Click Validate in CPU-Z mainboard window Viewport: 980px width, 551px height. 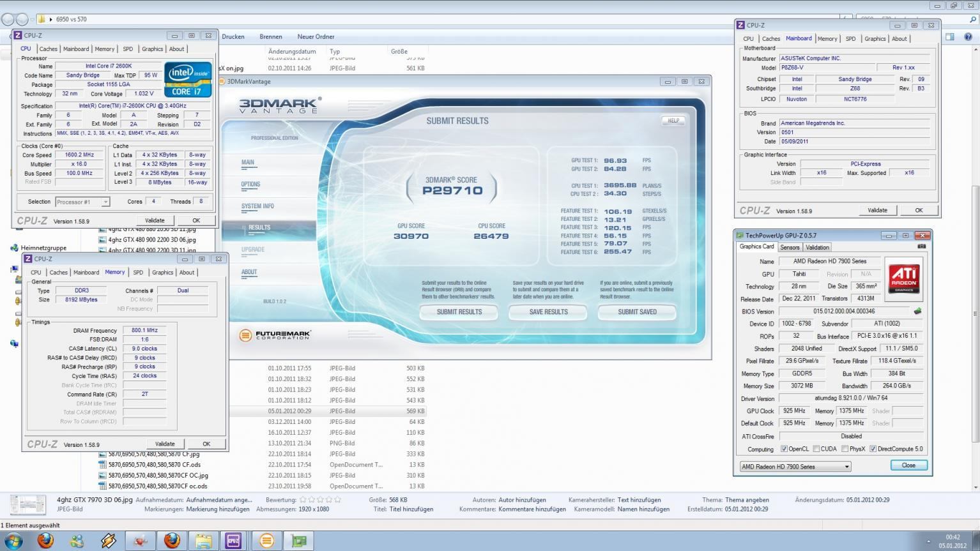coord(877,210)
